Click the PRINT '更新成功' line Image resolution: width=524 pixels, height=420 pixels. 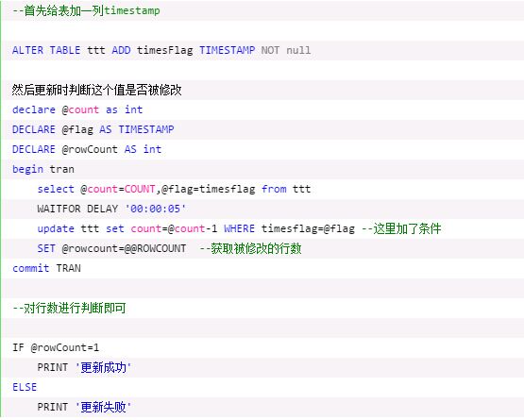pos(84,367)
